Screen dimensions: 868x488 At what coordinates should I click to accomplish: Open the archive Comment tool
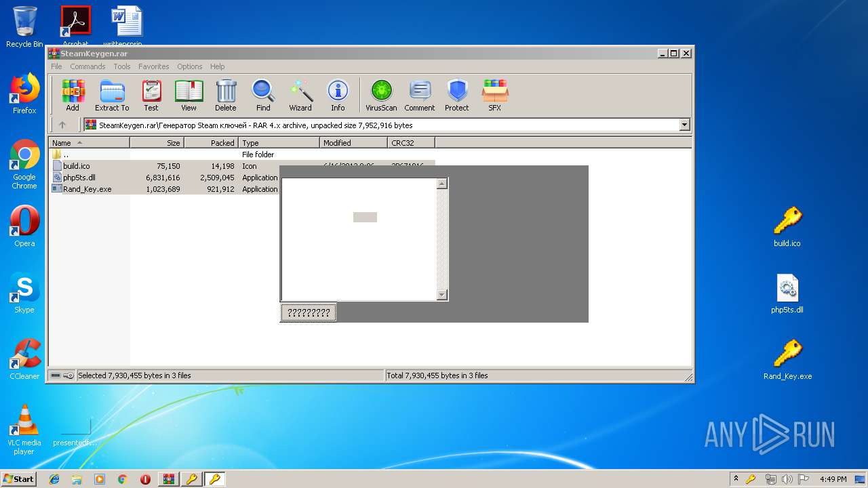(x=420, y=96)
